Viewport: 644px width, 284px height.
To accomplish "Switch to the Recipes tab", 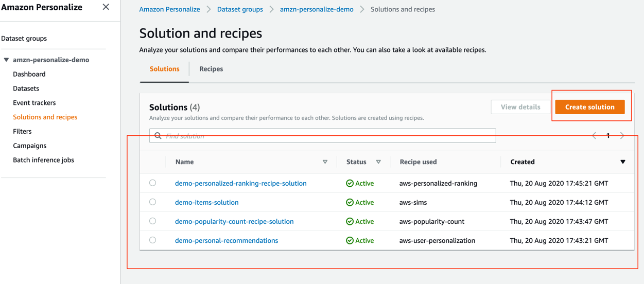I will (211, 69).
